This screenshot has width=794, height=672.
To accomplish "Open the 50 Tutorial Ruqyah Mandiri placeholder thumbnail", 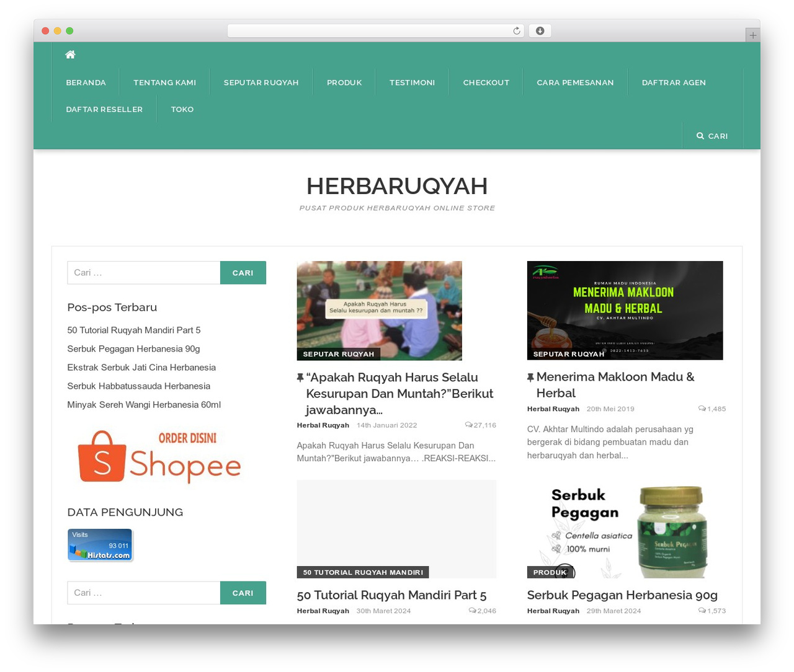I will (x=396, y=529).
